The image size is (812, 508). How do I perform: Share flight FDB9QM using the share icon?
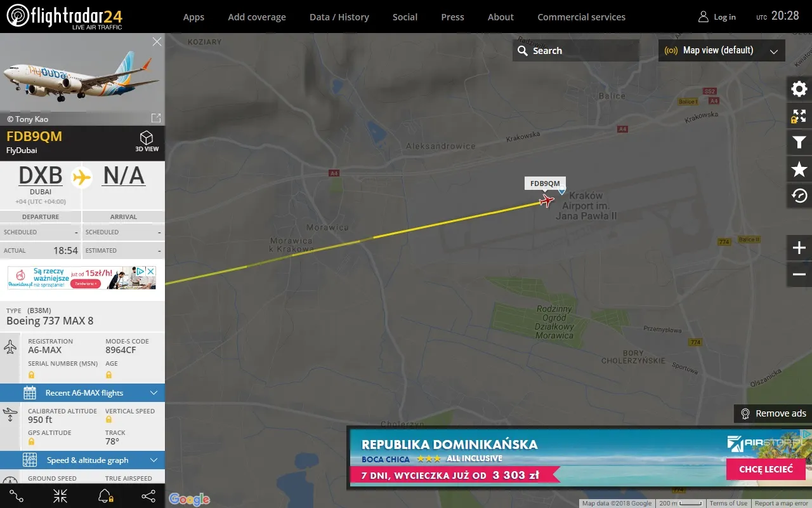click(x=148, y=496)
